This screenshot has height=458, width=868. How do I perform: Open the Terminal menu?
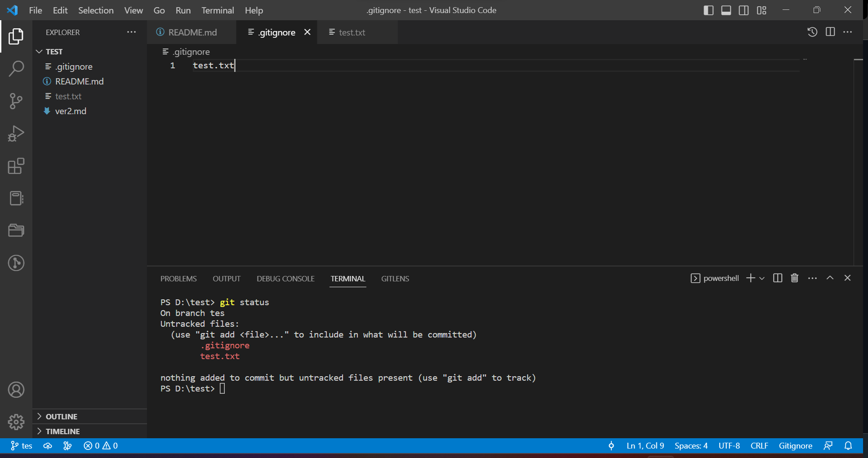click(x=217, y=10)
